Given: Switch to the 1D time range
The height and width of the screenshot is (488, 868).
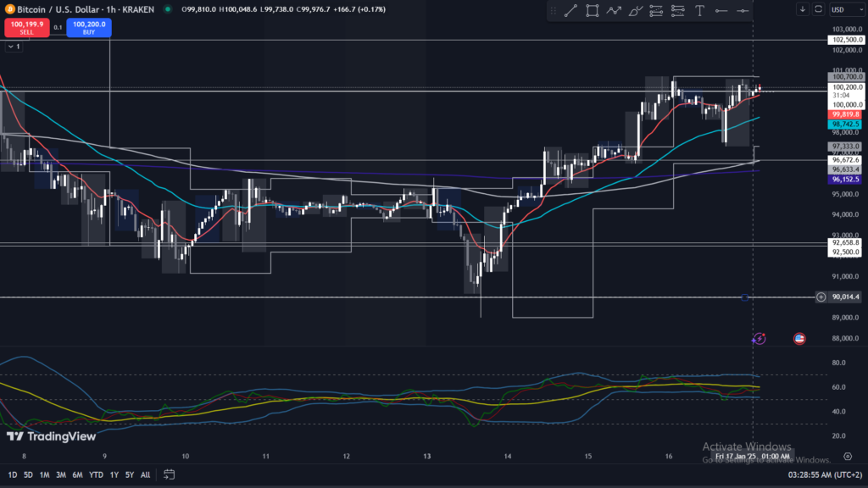Looking at the screenshot, I should coord(12,474).
